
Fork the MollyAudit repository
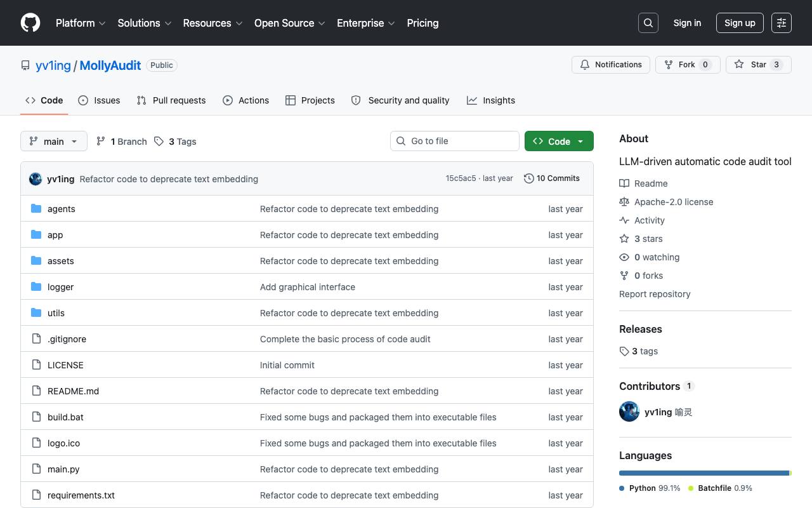(x=688, y=65)
